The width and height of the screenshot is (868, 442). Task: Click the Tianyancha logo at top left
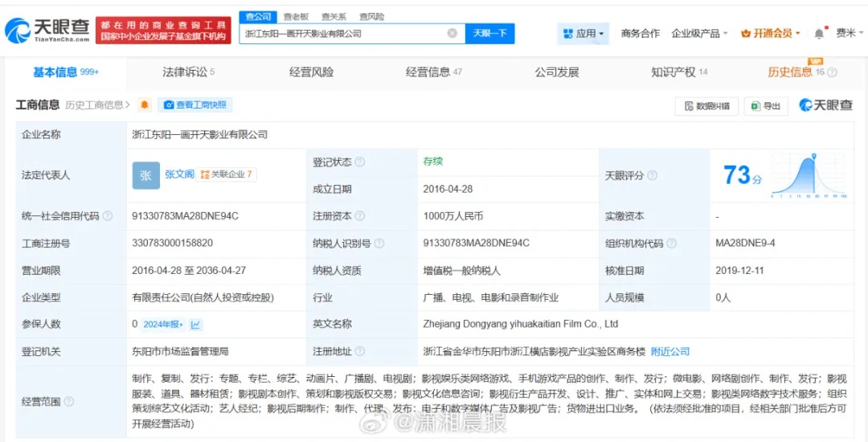click(x=46, y=31)
